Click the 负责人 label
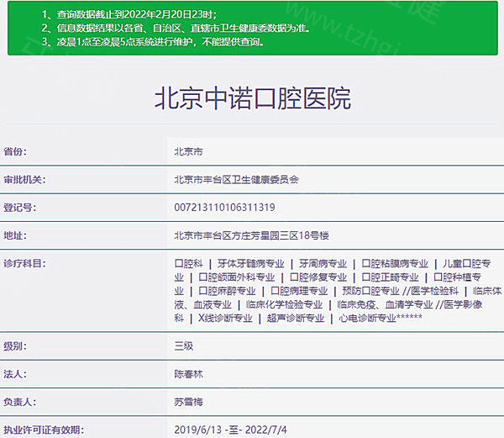The width and height of the screenshot is (504, 438). 20,402
